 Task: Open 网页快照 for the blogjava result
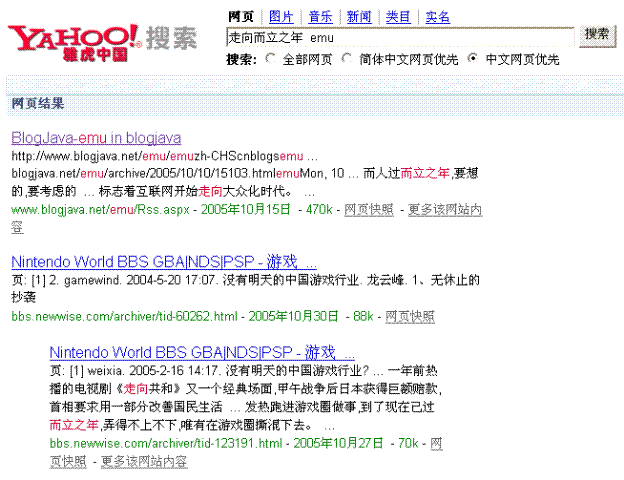point(369,209)
